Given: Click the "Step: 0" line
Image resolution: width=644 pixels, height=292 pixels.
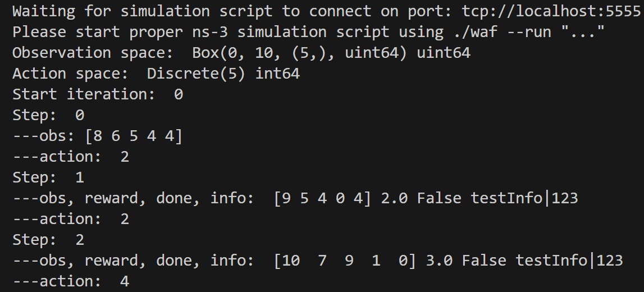Looking at the screenshot, I should pyautogui.click(x=48, y=115).
